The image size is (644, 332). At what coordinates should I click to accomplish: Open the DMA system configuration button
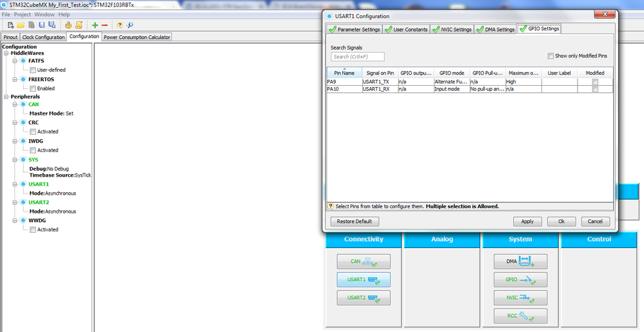pos(520,261)
